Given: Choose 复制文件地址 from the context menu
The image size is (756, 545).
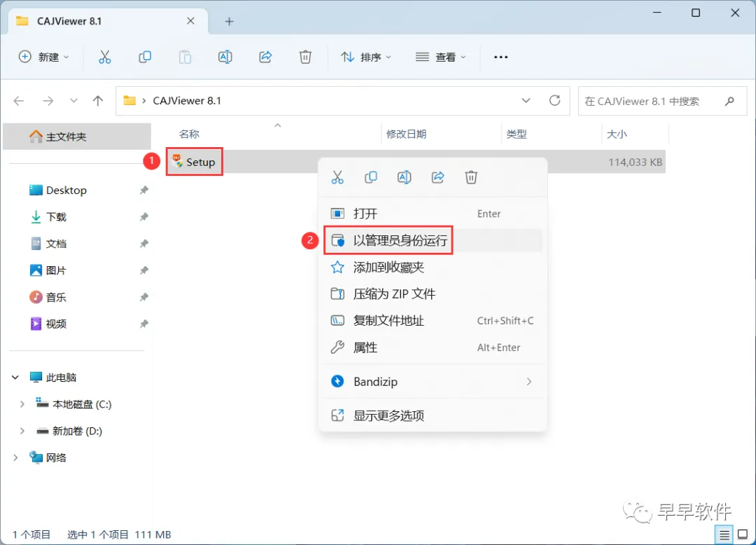Looking at the screenshot, I should click(433, 321).
